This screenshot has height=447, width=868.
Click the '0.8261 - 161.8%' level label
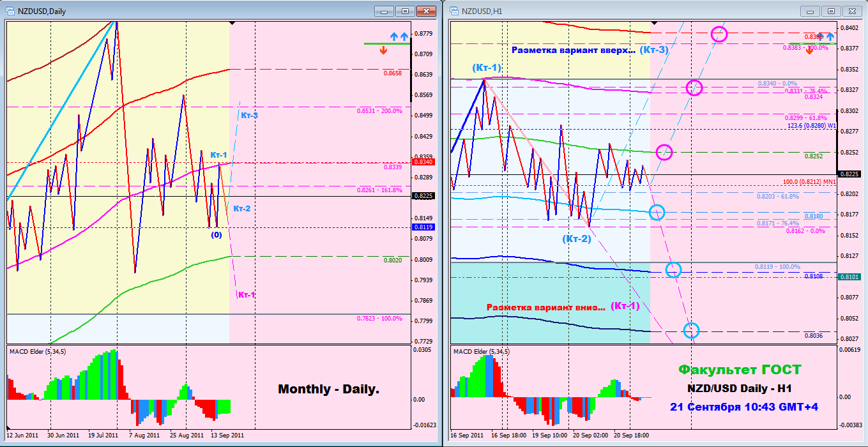(379, 190)
